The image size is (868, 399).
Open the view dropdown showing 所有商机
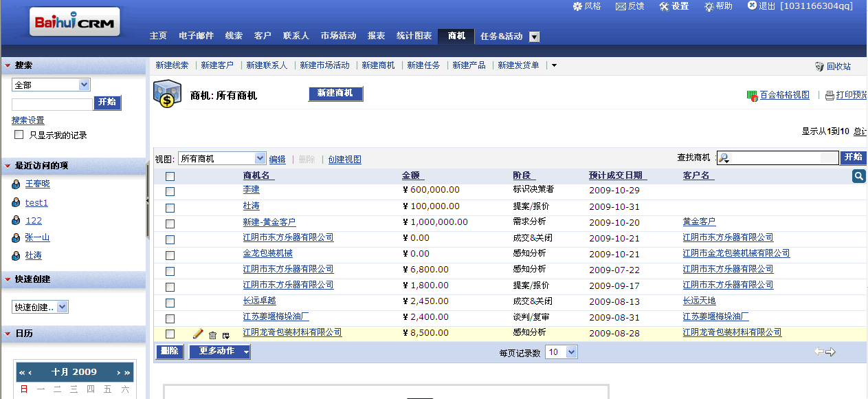pyautogui.click(x=221, y=159)
